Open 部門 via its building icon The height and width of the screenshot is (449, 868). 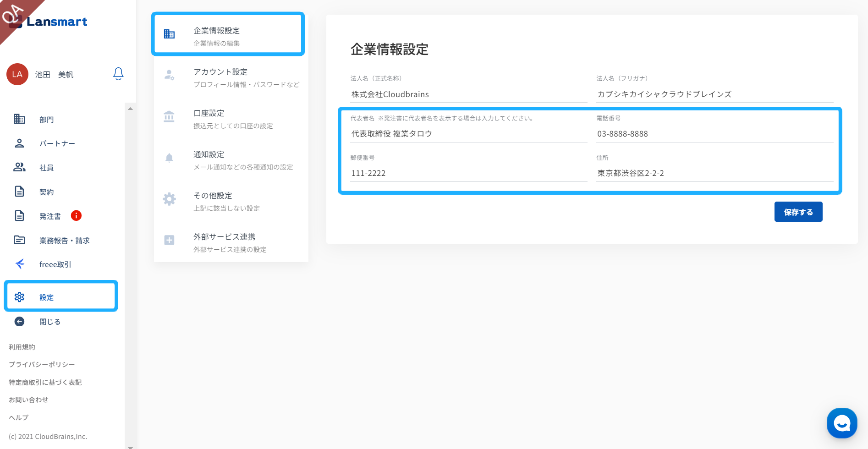pos(19,119)
